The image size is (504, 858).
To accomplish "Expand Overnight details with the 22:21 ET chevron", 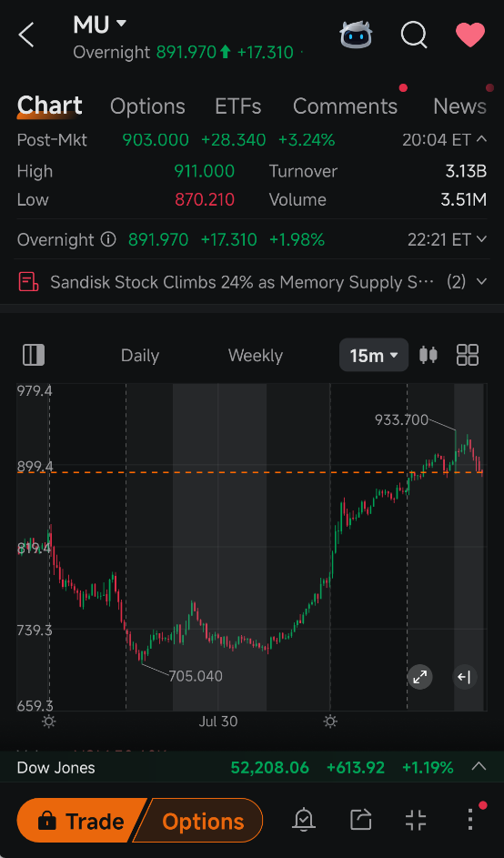I will pyautogui.click(x=481, y=239).
